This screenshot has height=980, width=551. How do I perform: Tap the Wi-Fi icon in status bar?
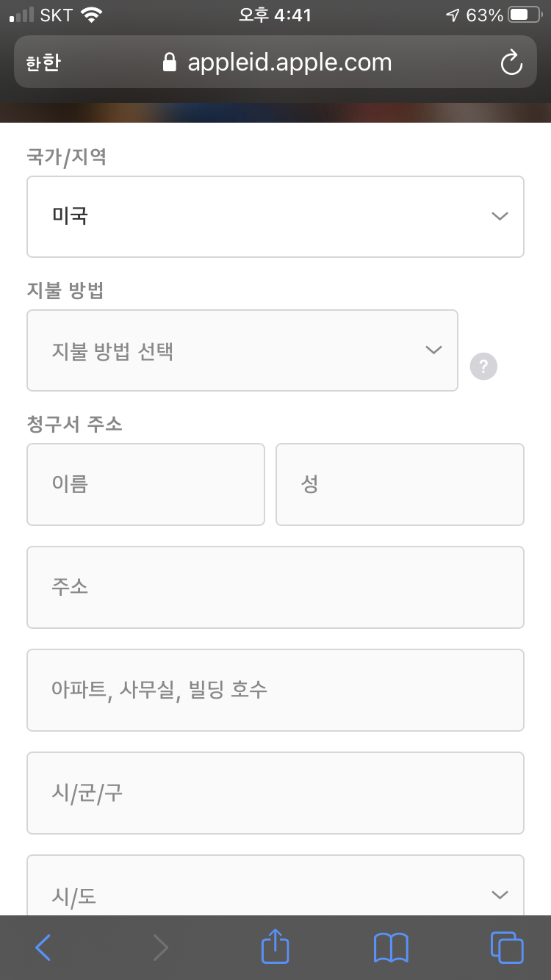(92, 15)
